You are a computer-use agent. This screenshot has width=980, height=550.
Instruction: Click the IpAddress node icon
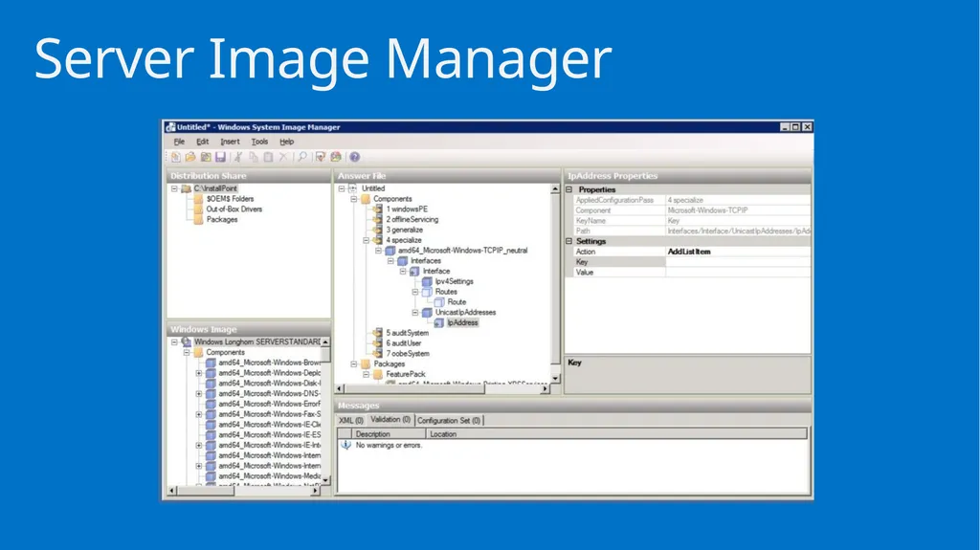click(x=439, y=322)
